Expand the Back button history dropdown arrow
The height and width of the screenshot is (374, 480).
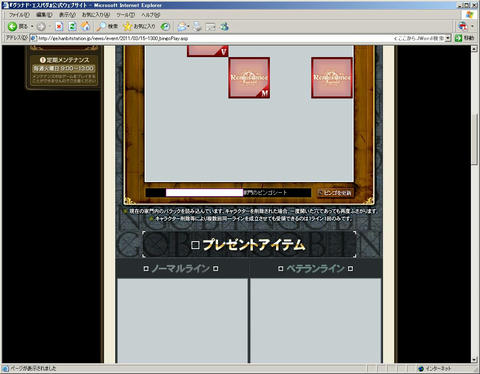click(x=32, y=27)
